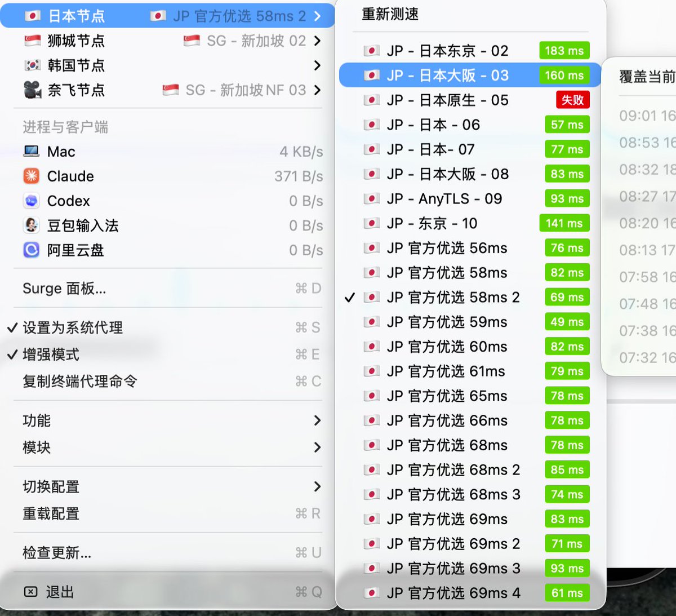The image size is (676, 616).
Task: Click the 4 KB/s speed of Mac
Action: [301, 152]
